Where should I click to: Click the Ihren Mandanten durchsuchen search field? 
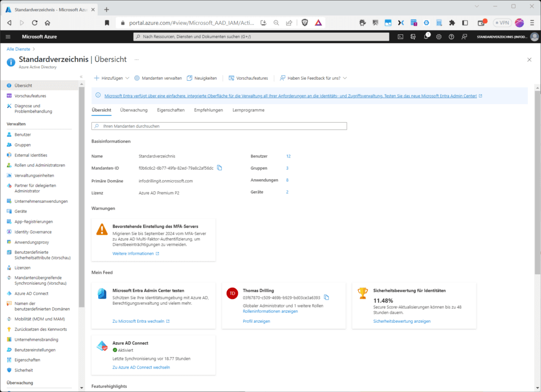pyautogui.click(x=219, y=126)
